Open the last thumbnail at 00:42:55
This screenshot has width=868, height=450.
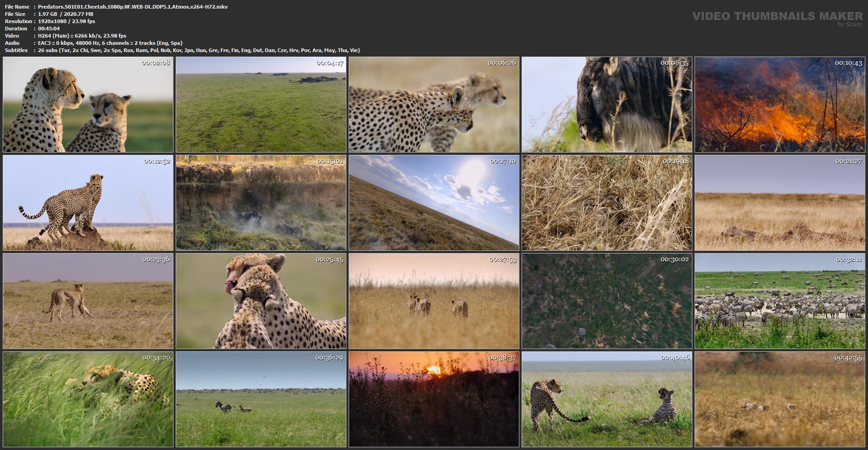click(780, 399)
